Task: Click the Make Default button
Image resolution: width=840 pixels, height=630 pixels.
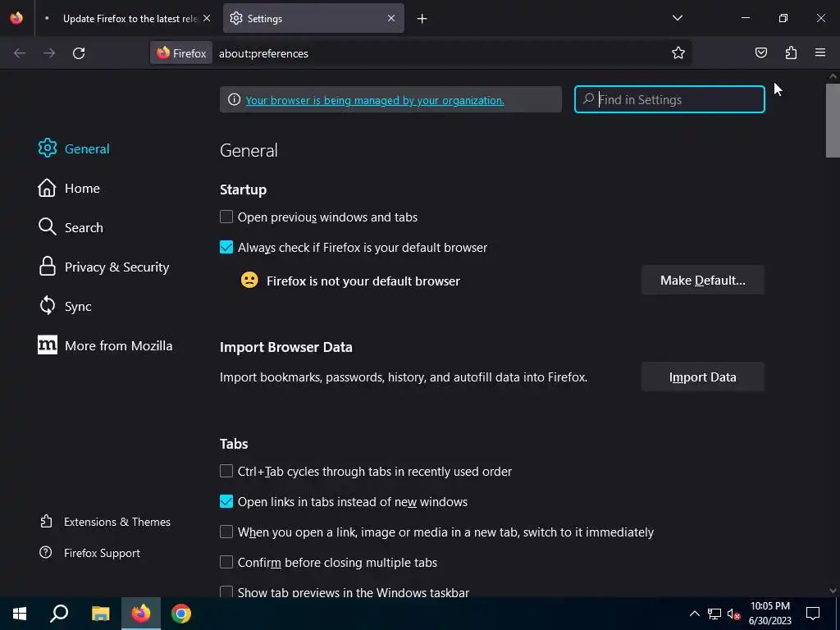Action: click(702, 281)
